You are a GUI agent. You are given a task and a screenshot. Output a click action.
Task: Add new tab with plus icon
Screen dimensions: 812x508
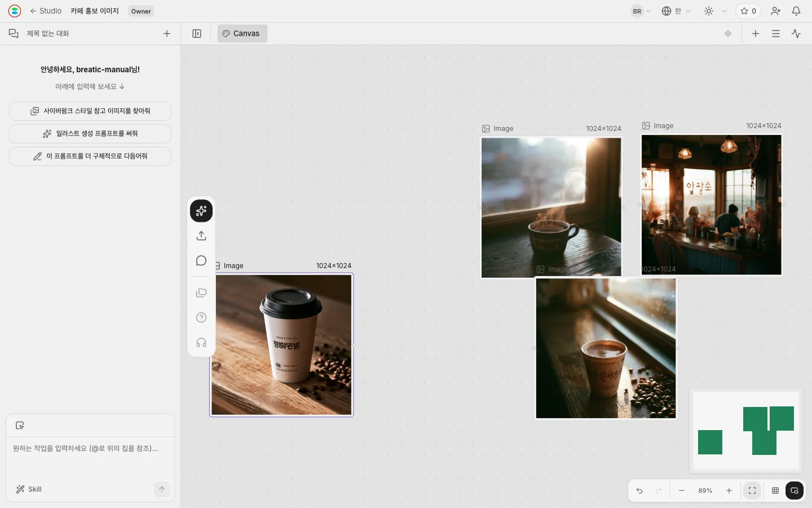click(x=756, y=34)
